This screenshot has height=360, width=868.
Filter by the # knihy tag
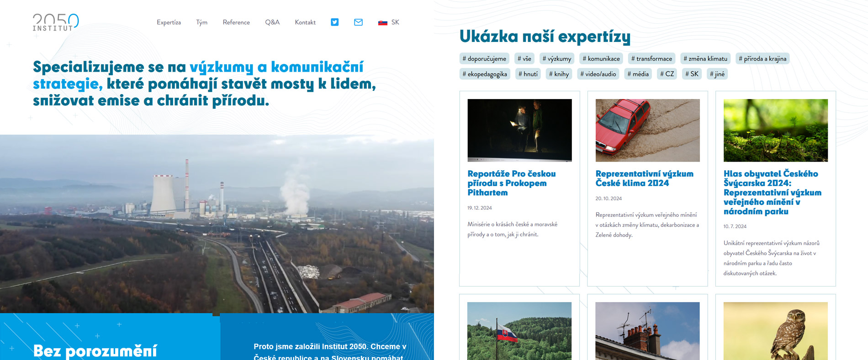(559, 74)
